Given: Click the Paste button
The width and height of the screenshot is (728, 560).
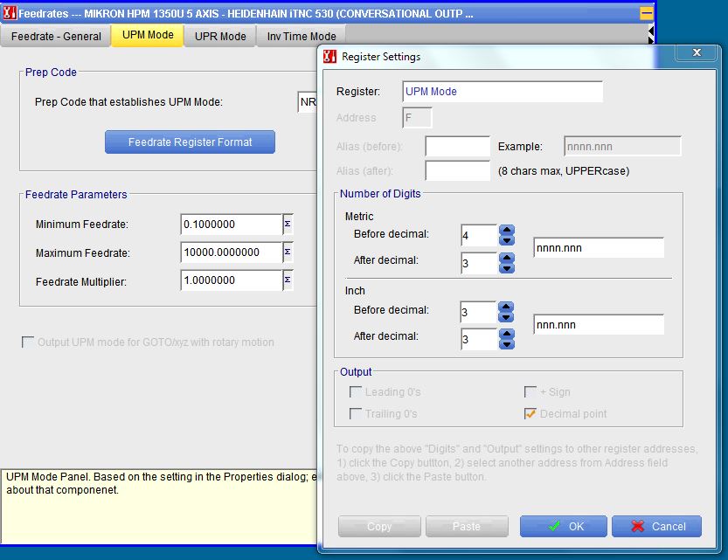Looking at the screenshot, I should pos(467,527).
